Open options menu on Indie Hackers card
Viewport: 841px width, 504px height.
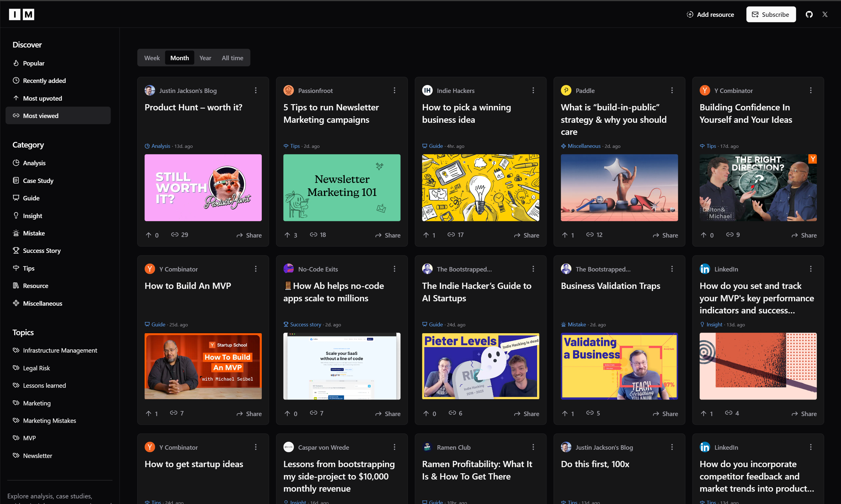tap(533, 90)
